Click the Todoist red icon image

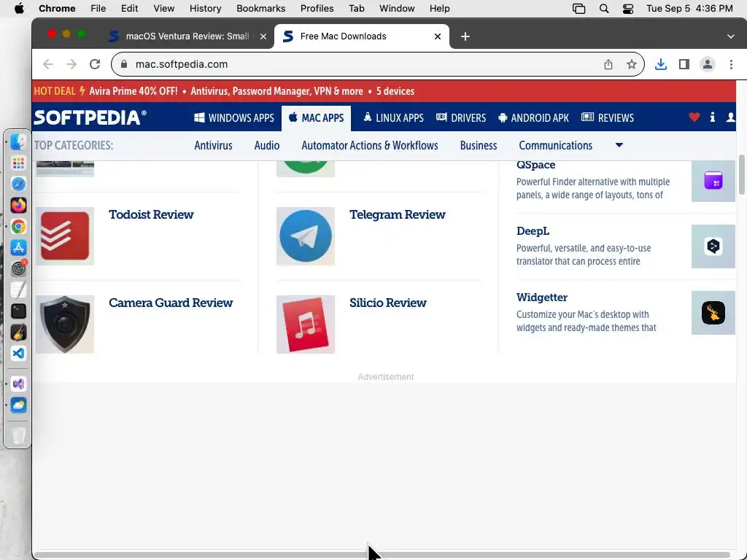[65, 236]
